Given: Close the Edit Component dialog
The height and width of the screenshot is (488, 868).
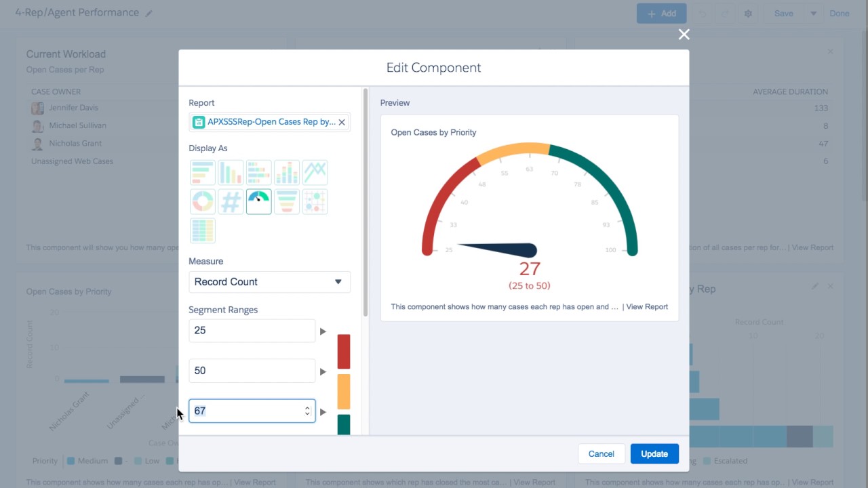Looking at the screenshot, I should pos(684,35).
